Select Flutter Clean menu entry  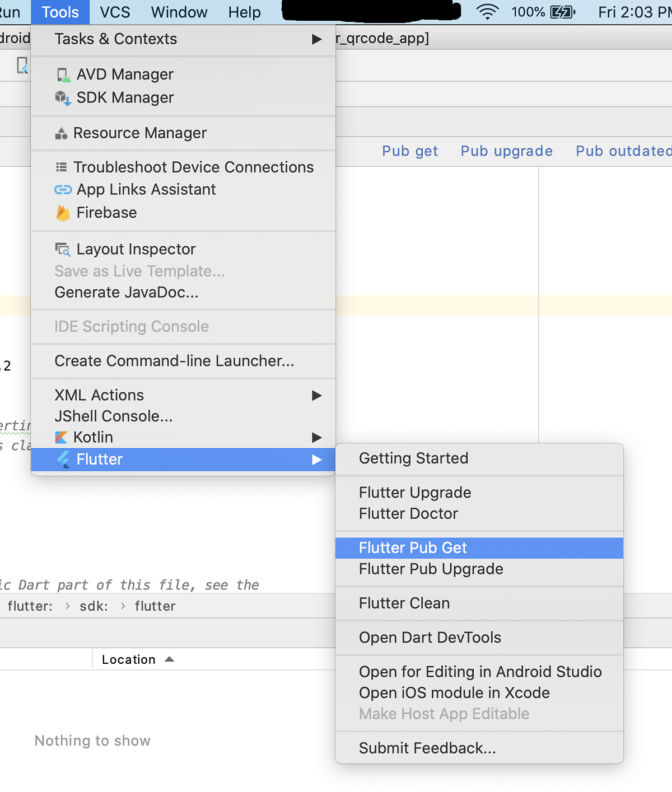click(x=479, y=603)
